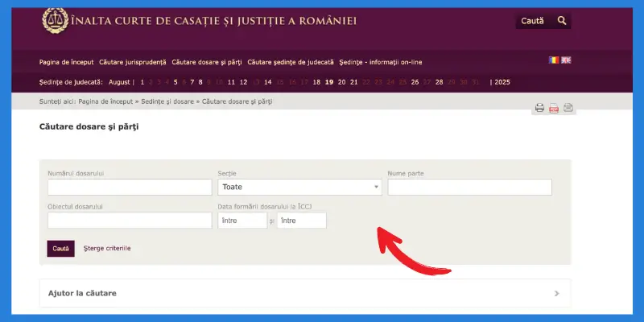Switch language via English flag icon
The width and height of the screenshot is (644, 322).
point(566,60)
